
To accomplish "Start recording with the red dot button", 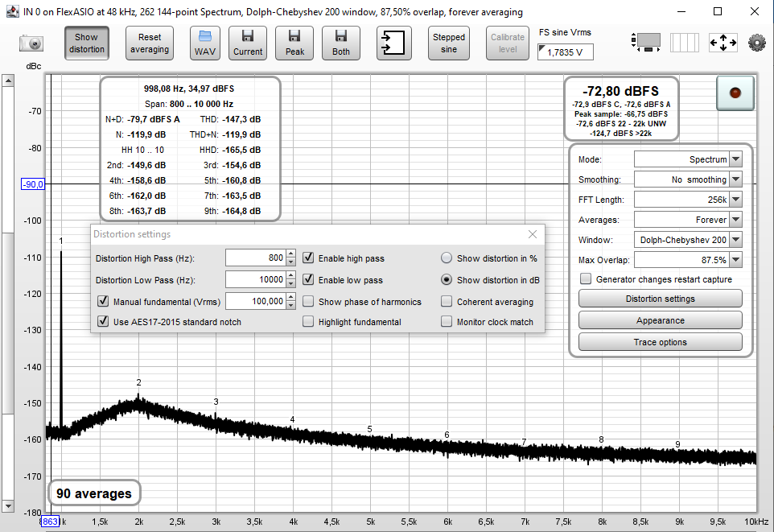I will (735, 93).
